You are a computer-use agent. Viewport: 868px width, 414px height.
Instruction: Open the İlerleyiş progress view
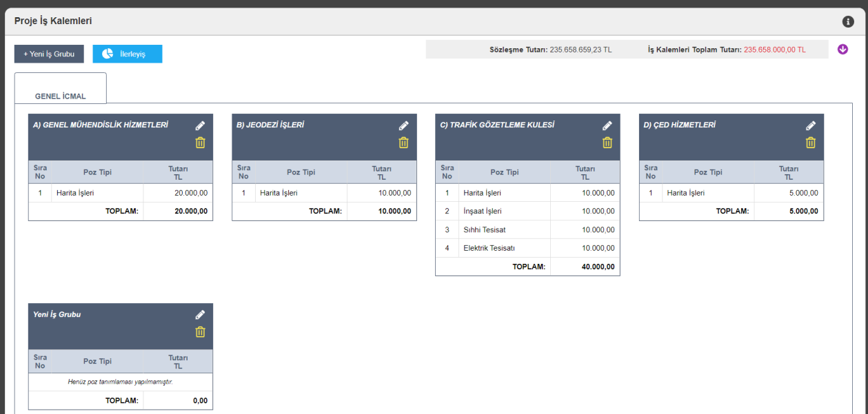(x=127, y=54)
